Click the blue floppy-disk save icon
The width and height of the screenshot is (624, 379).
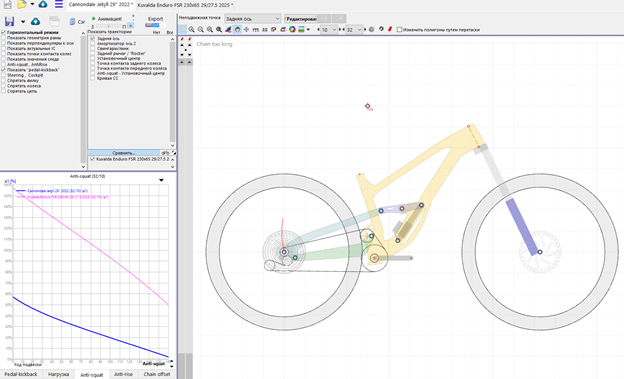pos(9,21)
